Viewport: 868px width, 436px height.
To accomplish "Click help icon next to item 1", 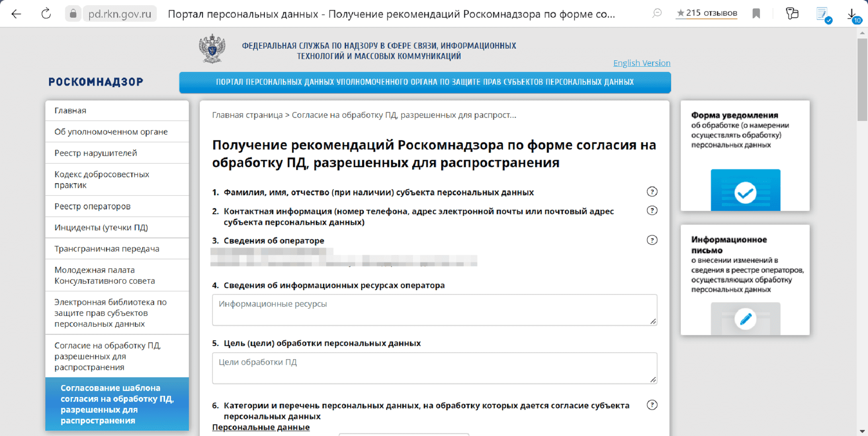I will point(652,192).
